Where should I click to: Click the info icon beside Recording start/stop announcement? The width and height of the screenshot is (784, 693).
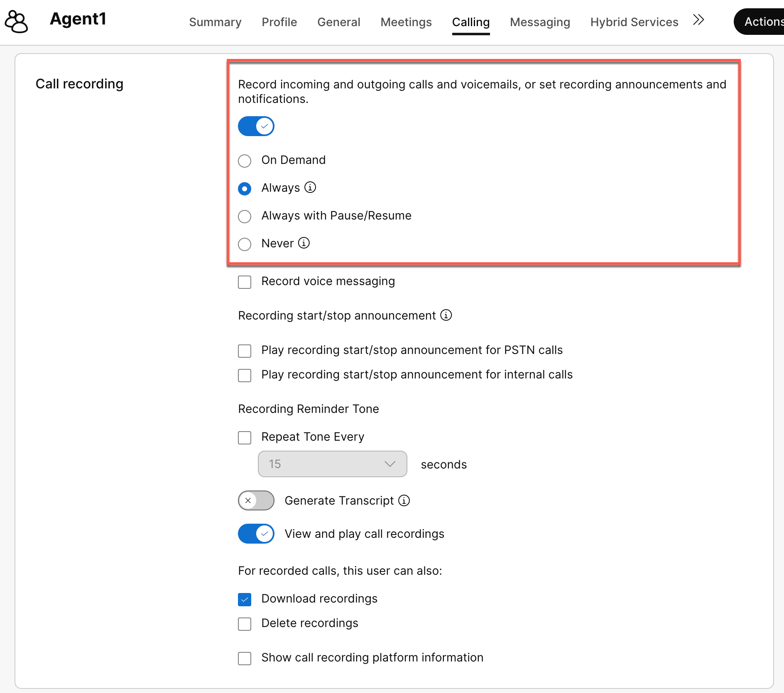pyautogui.click(x=446, y=315)
